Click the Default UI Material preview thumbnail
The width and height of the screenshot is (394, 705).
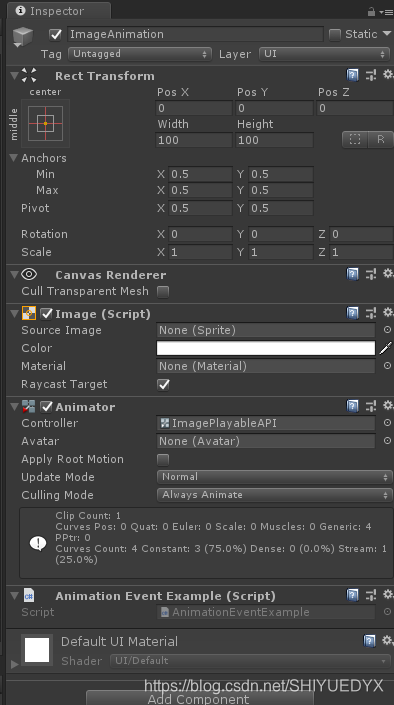point(37,651)
